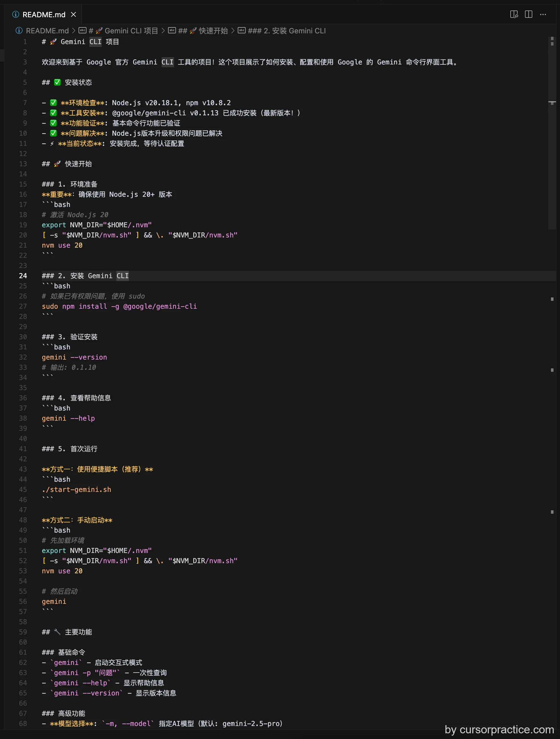
Task: Open the More Actions ellipsis menu
Action: pos(543,14)
